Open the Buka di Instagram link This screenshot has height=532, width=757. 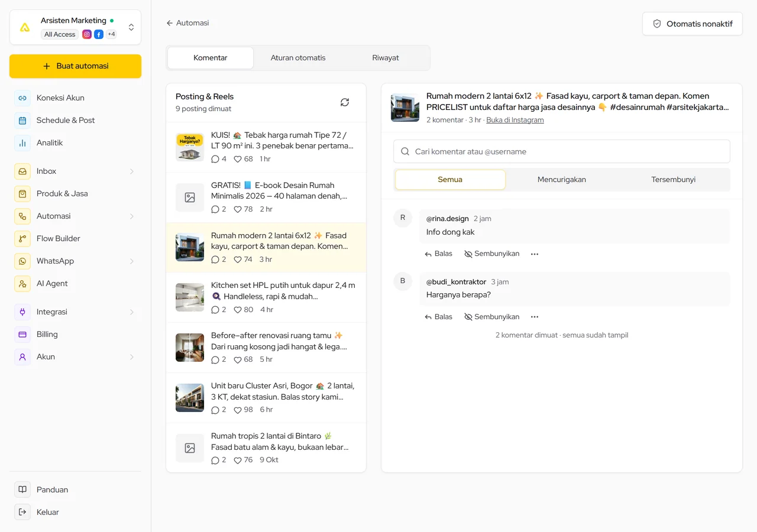click(x=515, y=120)
